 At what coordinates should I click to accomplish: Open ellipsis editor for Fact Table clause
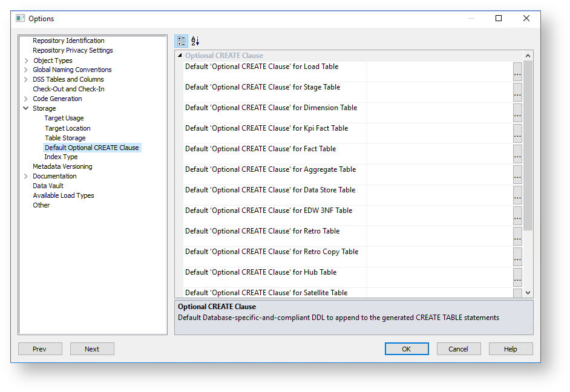pyautogui.click(x=517, y=154)
